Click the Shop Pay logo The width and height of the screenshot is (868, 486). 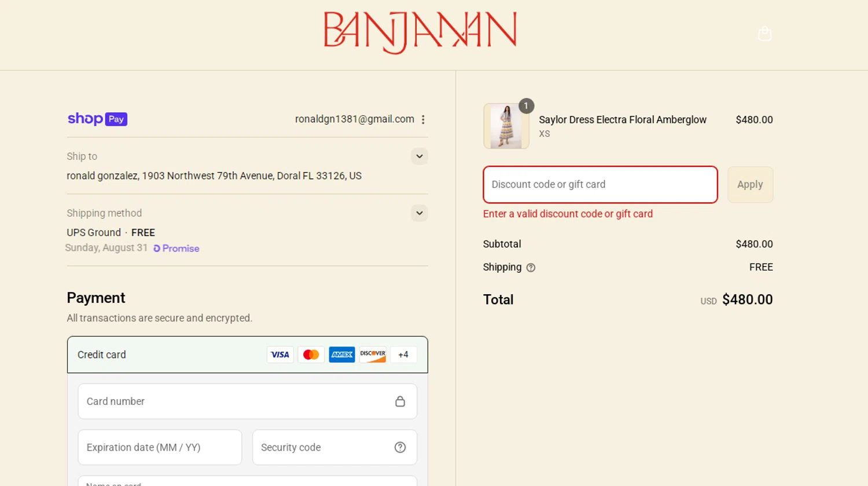pos(97,119)
